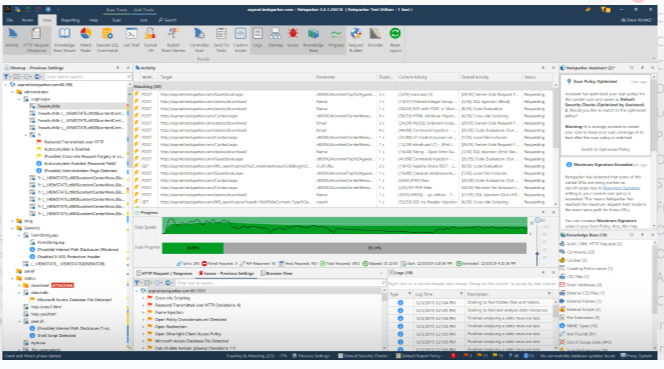Open the Encoder tool
This screenshot has height=369, width=664.
(x=375, y=38)
